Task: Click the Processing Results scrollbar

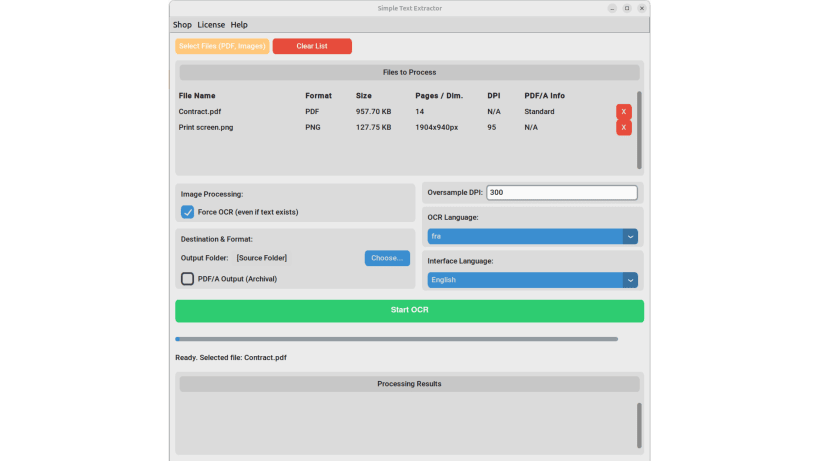Action: click(639, 425)
